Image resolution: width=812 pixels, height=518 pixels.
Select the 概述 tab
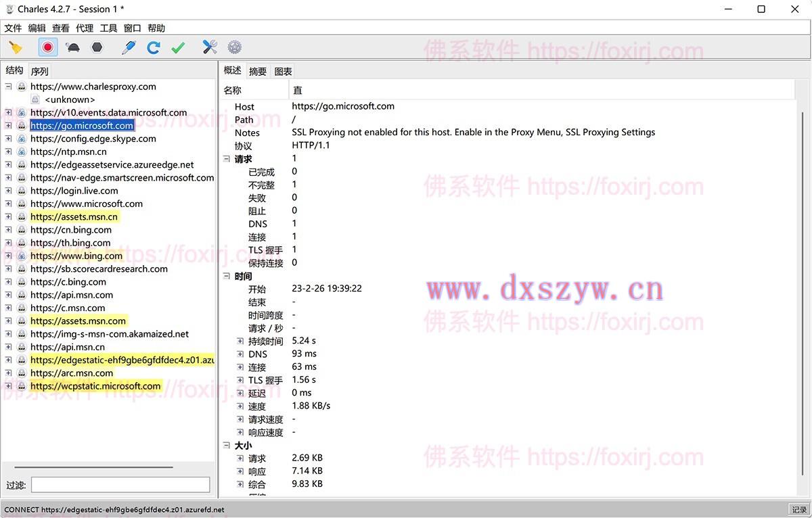pyautogui.click(x=232, y=70)
